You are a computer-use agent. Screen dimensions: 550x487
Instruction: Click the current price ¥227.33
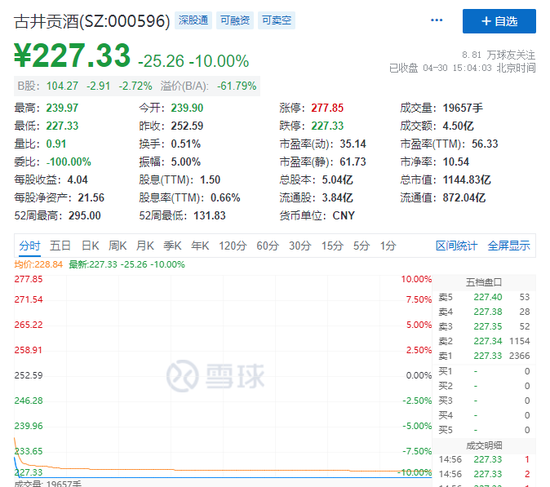[x=72, y=55]
